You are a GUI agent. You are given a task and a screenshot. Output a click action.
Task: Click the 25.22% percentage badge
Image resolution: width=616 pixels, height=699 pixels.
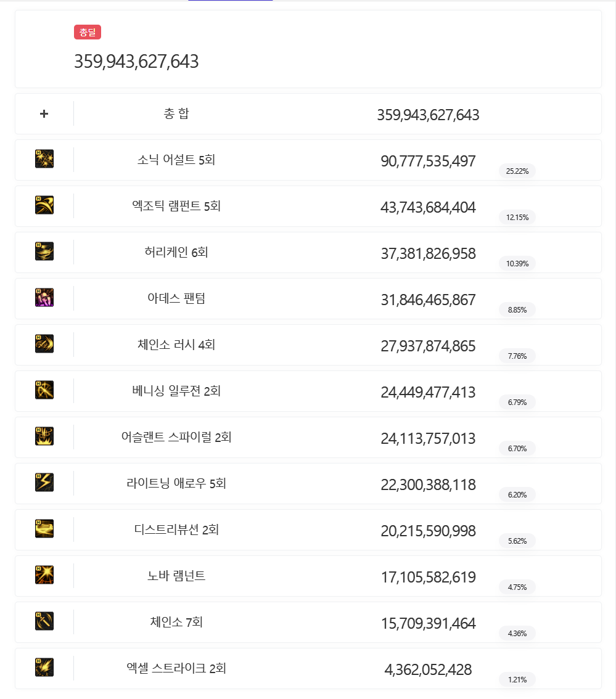[x=517, y=171]
